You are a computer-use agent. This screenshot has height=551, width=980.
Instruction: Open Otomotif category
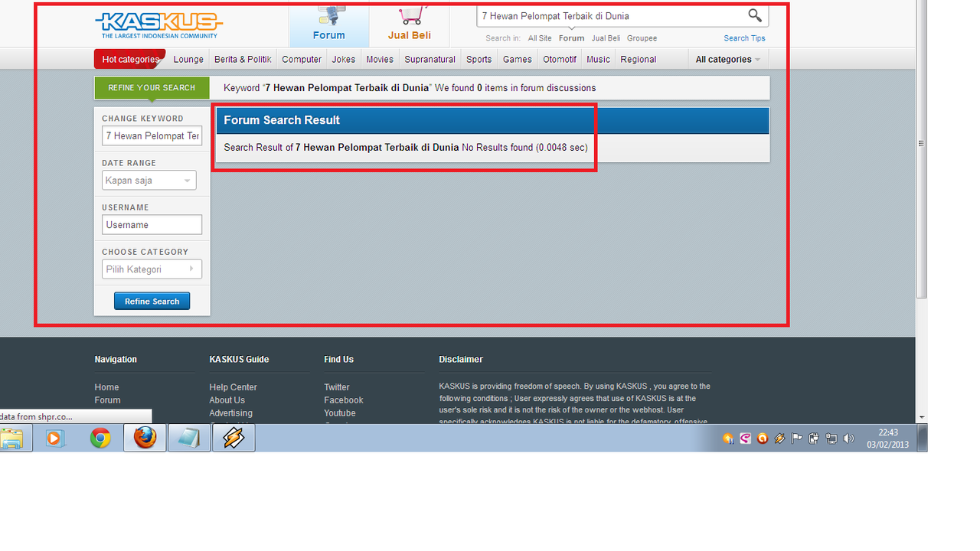point(560,59)
